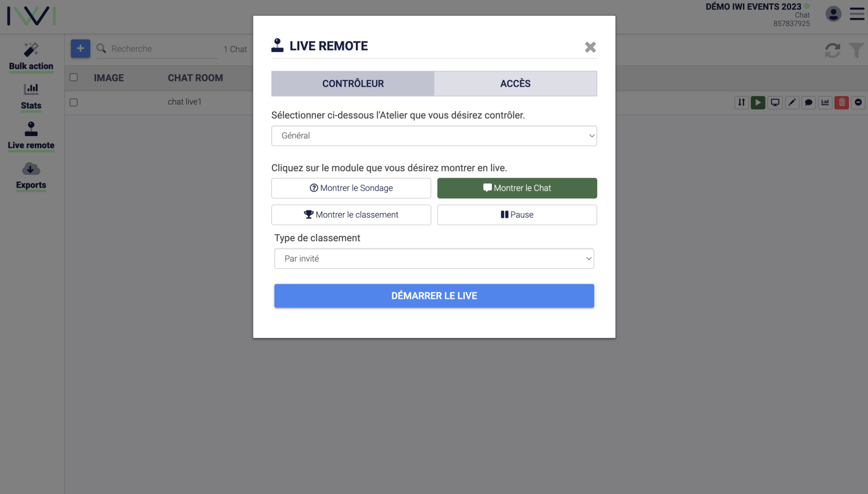Close the Live Remote dialog
868x494 pixels.
[x=590, y=47]
